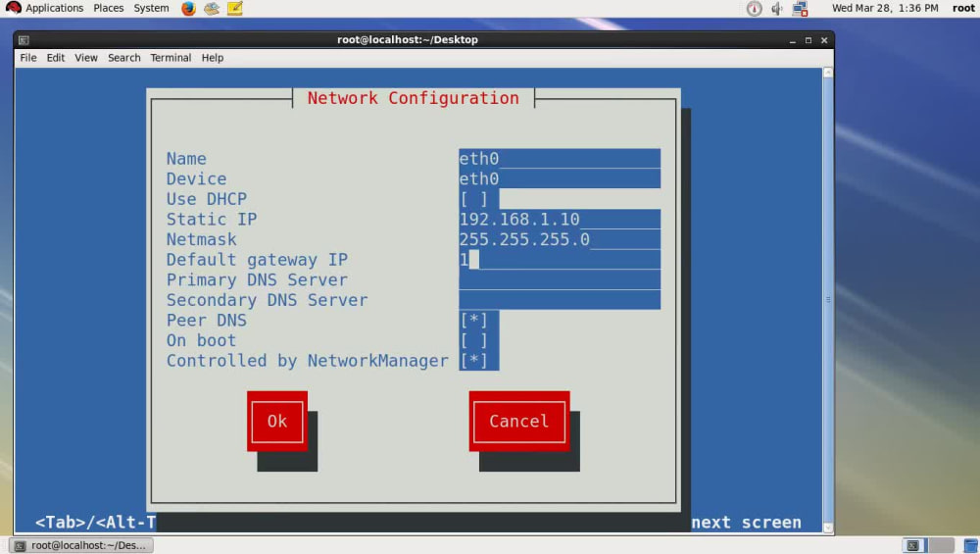The image size is (980, 554).
Task: Click the Default gateway IP field
Action: [x=560, y=260]
